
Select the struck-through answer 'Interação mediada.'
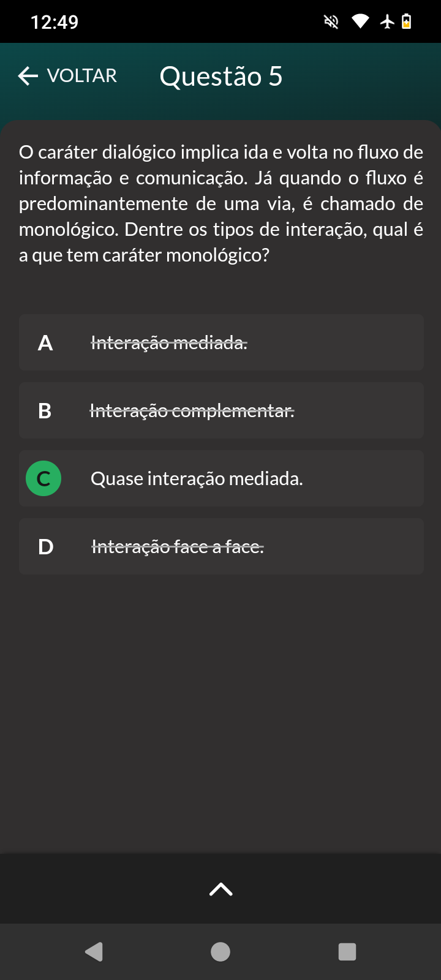[x=169, y=342]
